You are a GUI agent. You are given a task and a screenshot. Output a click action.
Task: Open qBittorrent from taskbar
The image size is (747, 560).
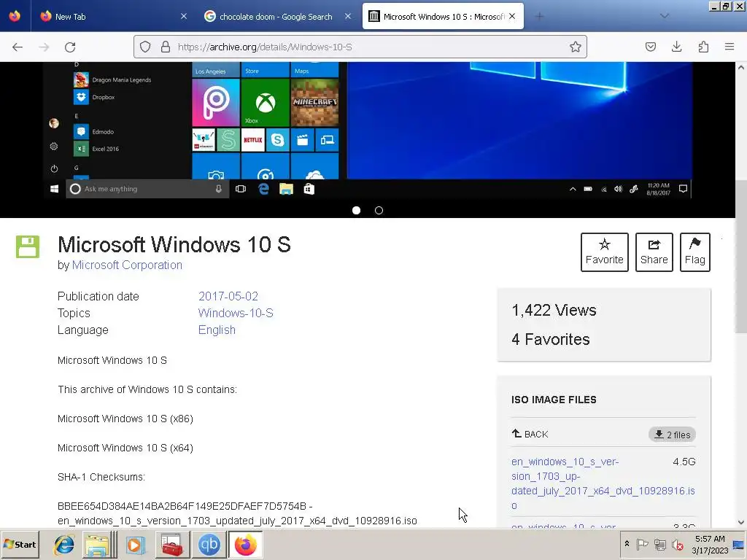tap(209, 544)
